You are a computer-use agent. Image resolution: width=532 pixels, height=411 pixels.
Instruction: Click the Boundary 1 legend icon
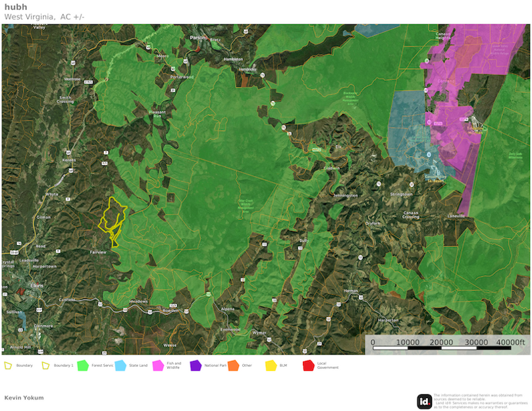(x=46, y=365)
